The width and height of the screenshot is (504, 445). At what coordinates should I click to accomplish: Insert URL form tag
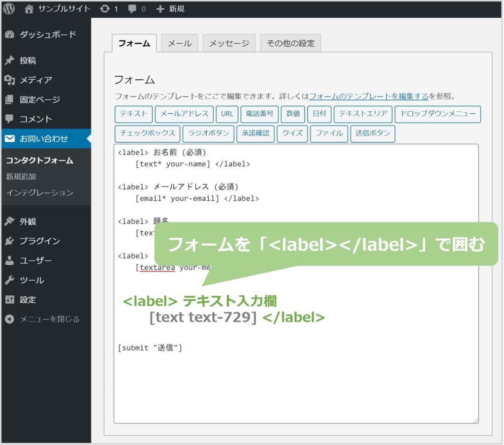click(227, 114)
